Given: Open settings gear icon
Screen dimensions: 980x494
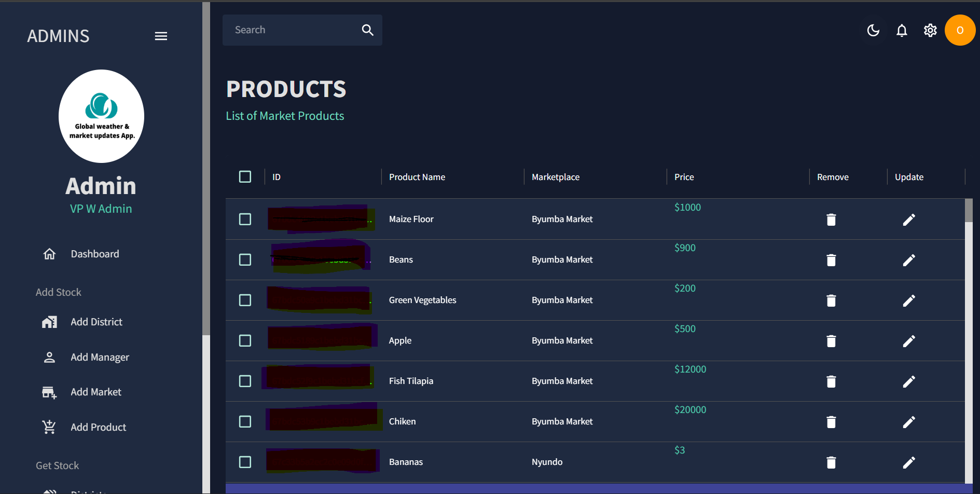Looking at the screenshot, I should click(x=930, y=31).
